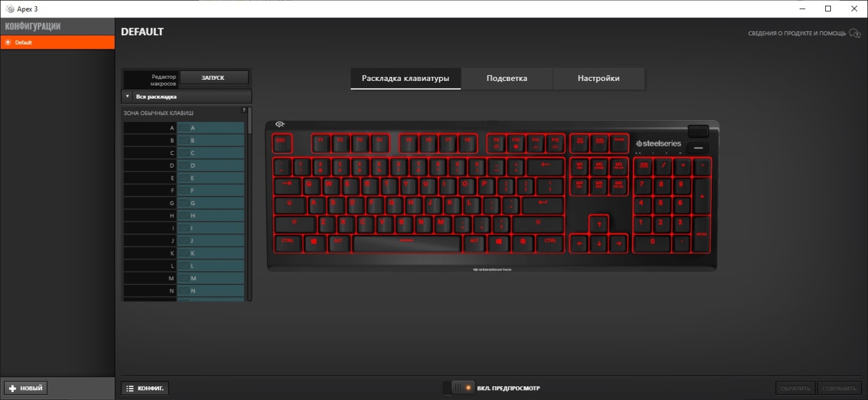The image size is (868, 400).
Task: Click the Caps Lock key on keyboard
Action: pos(289,205)
